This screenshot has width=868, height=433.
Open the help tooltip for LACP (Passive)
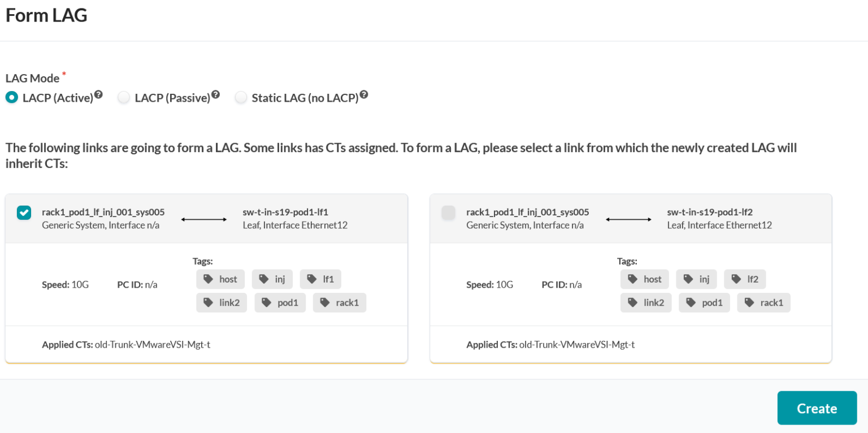click(x=216, y=93)
